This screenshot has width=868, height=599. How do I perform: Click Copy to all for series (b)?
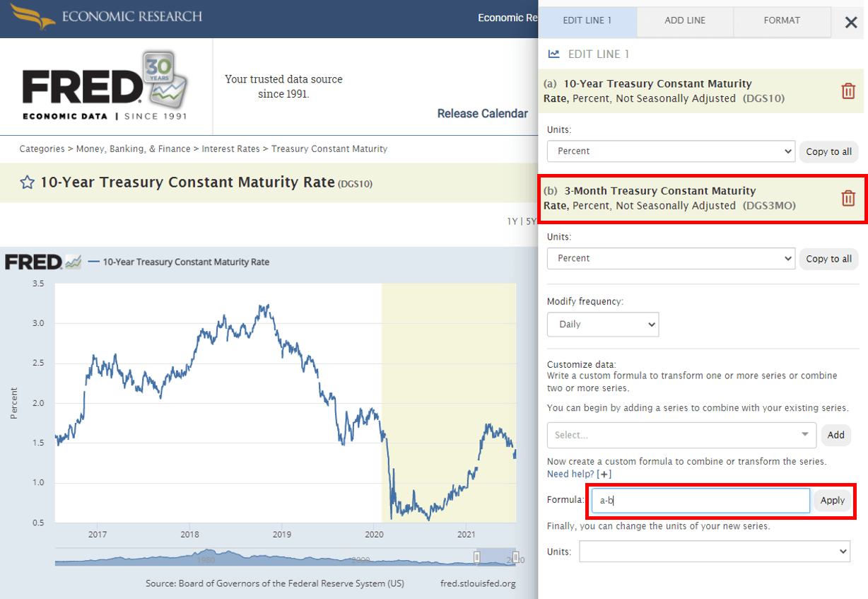click(x=829, y=259)
